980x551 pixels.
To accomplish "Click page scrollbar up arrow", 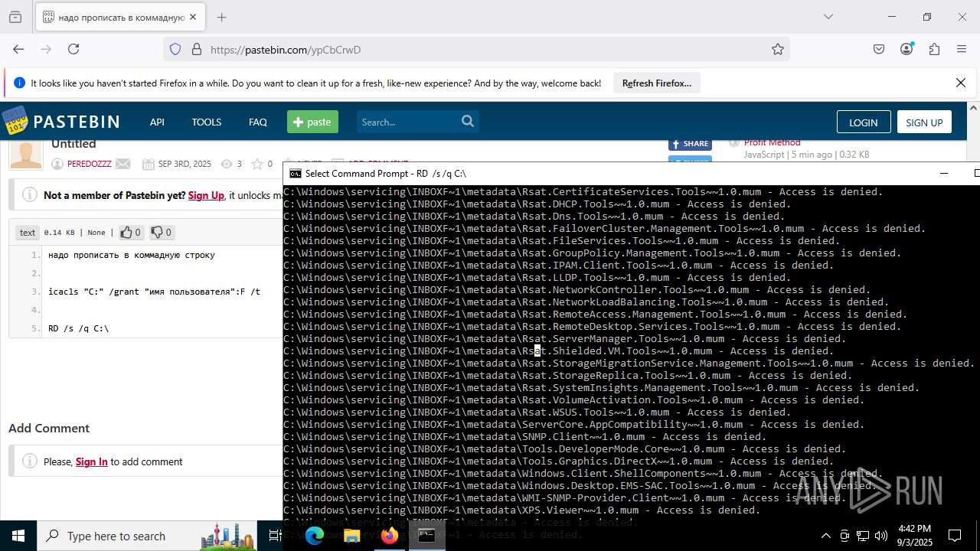I will click(x=973, y=108).
